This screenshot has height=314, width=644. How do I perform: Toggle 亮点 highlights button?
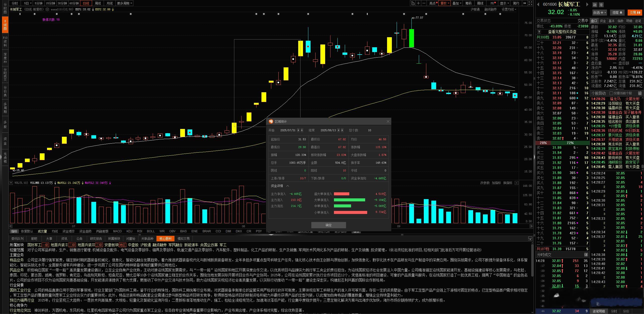pyautogui.click(x=433, y=3)
